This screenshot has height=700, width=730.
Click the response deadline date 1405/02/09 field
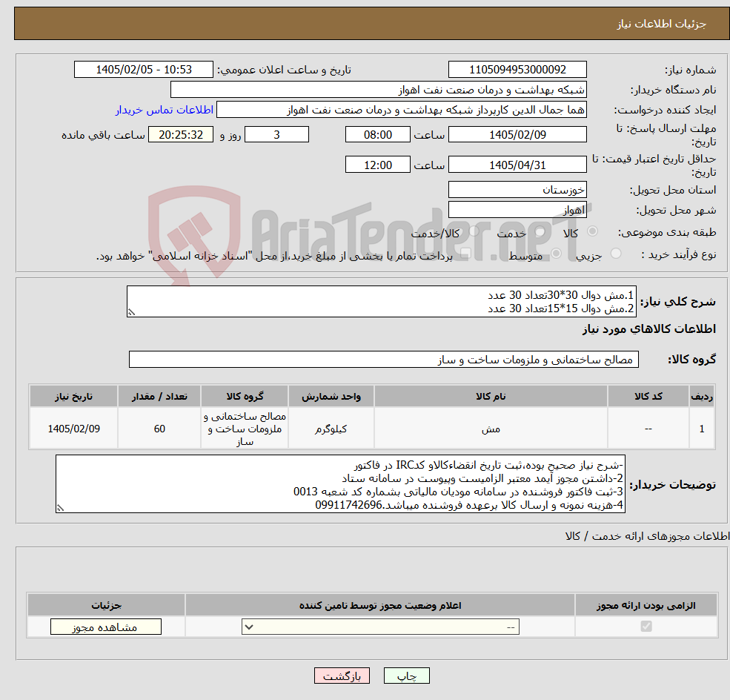click(517, 135)
